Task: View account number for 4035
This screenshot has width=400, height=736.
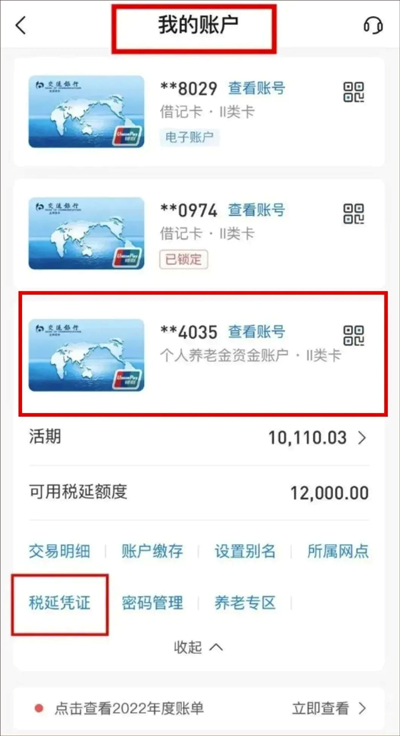Action: [x=256, y=332]
